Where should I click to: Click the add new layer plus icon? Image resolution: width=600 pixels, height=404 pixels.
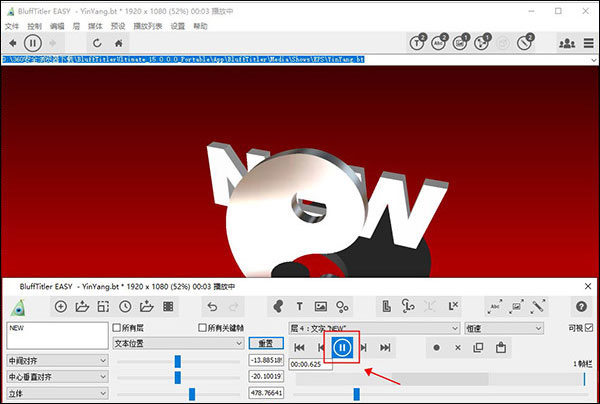coord(61,306)
